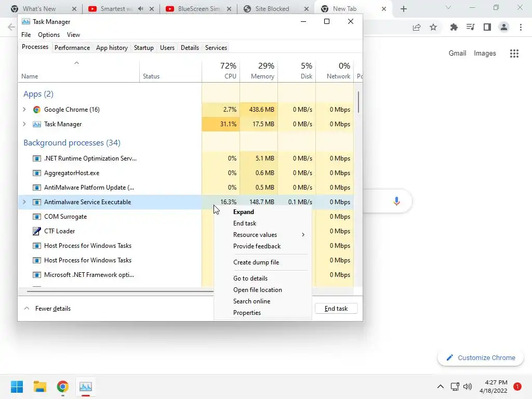Click the Name column sort arrow
The width and height of the screenshot is (532, 399).
pyautogui.click(x=77, y=63)
